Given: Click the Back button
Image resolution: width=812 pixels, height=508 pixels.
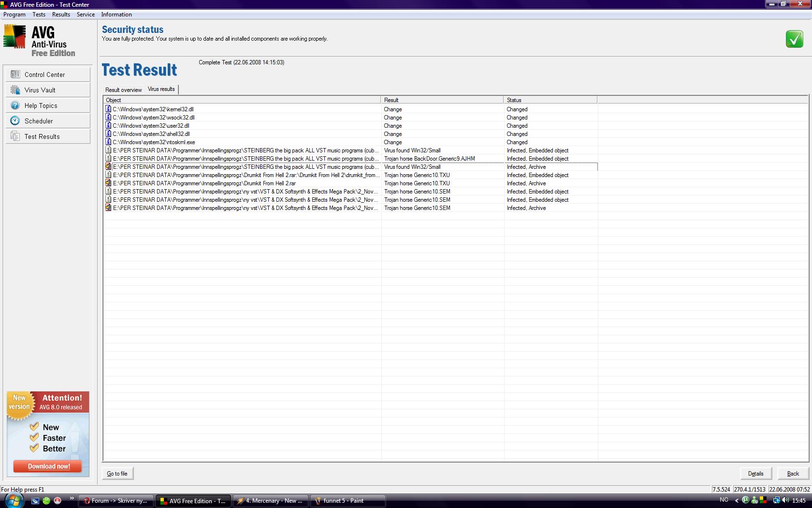Looking at the screenshot, I should click(x=793, y=474).
